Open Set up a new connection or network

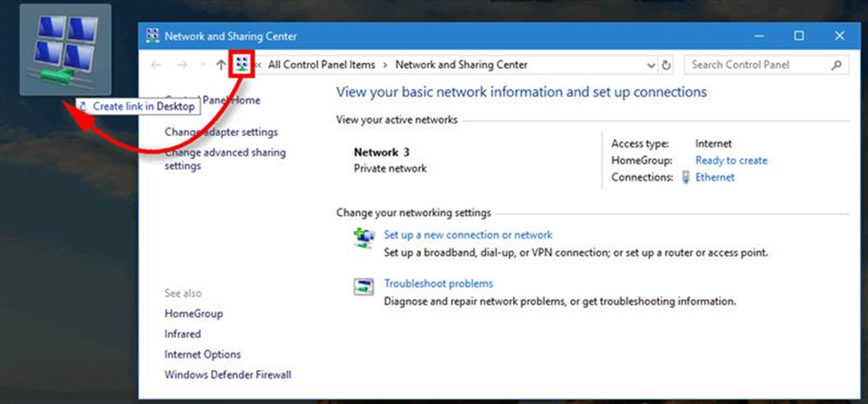pos(468,235)
